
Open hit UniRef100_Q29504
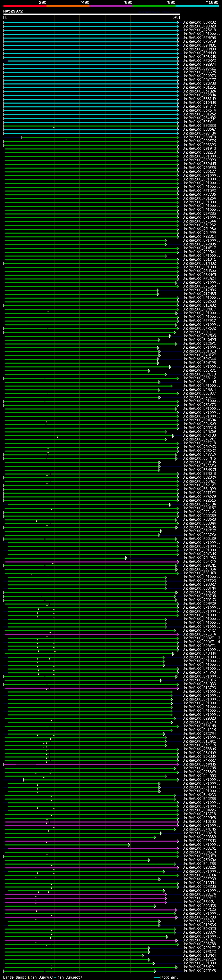[199, 252]
